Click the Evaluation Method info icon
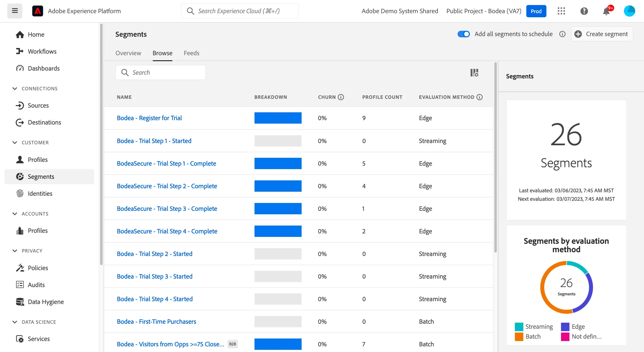Viewport: 644px width, 352px height. [480, 97]
